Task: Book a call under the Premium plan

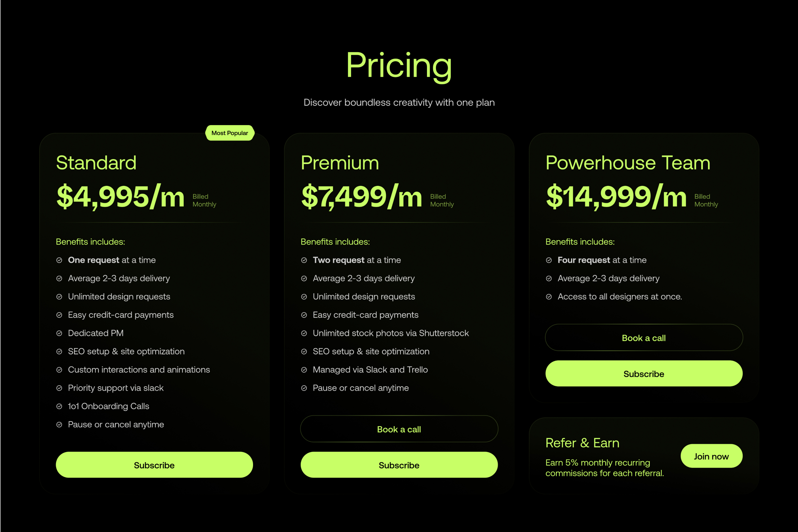Action: (x=399, y=429)
